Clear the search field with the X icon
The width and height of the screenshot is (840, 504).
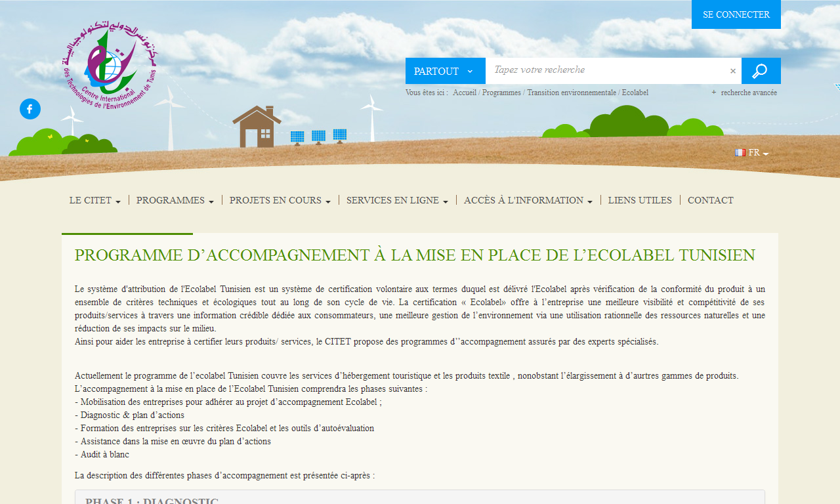pyautogui.click(x=733, y=71)
